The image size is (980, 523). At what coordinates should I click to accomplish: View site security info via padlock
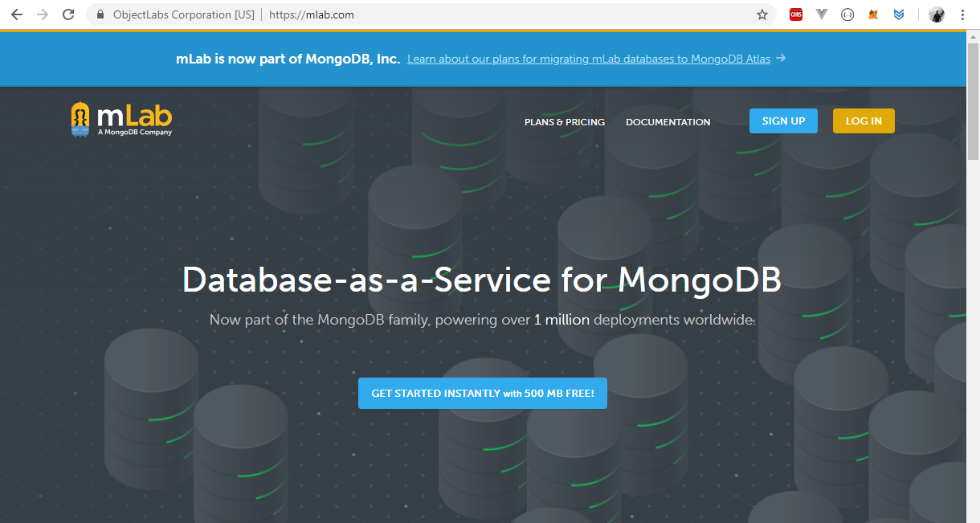pos(100,14)
